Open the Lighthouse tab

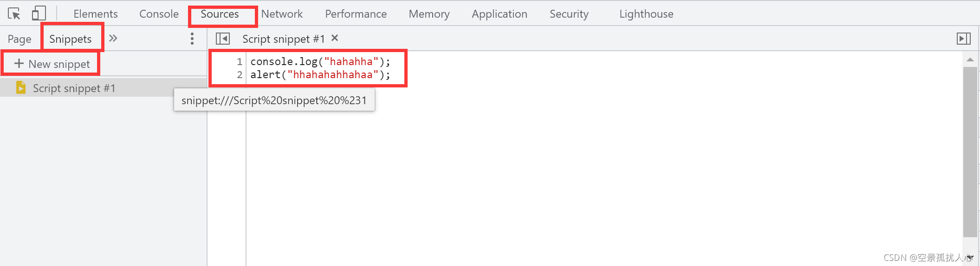[646, 14]
